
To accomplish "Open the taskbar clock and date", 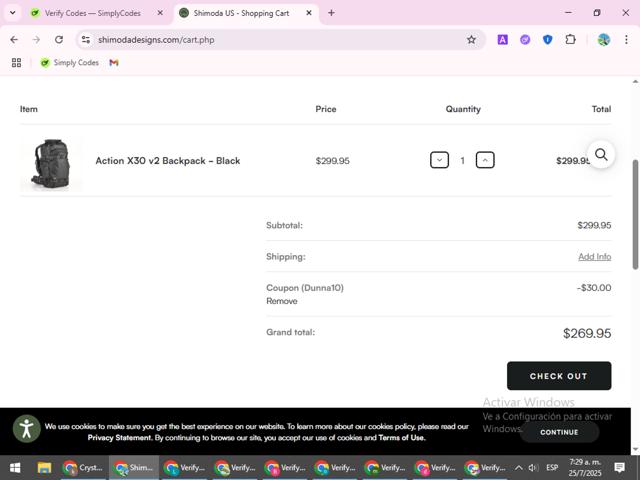I will coord(585,468).
